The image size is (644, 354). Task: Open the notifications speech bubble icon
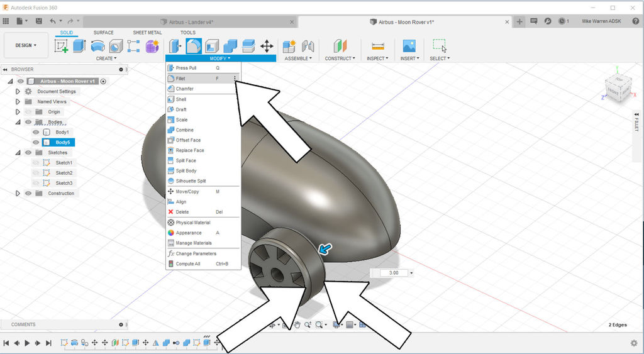533,21
